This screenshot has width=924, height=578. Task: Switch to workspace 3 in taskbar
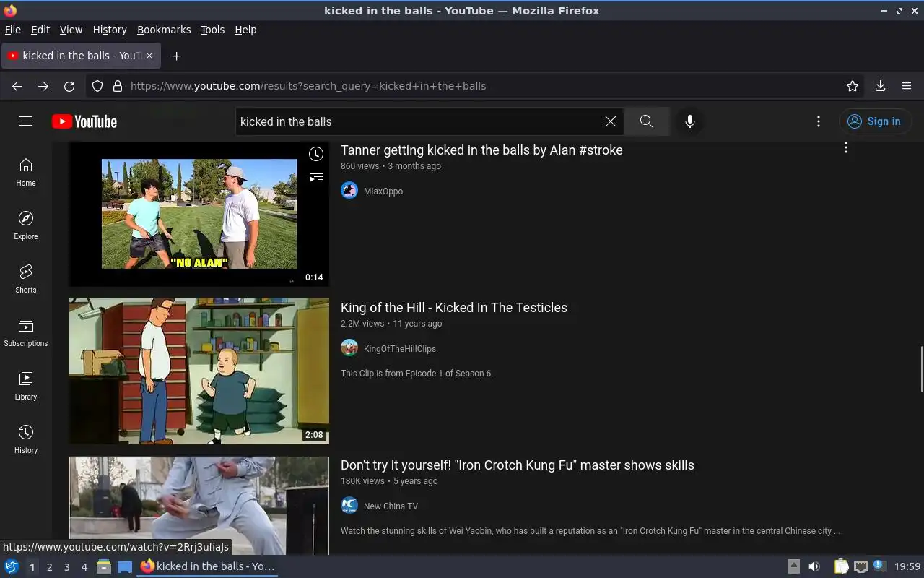point(66,567)
